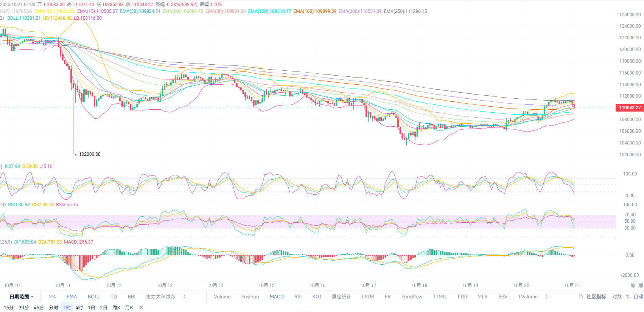Click the 筹 chip distribution icon
The width and height of the screenshot is (644, 312).
(x=633, y=286)
